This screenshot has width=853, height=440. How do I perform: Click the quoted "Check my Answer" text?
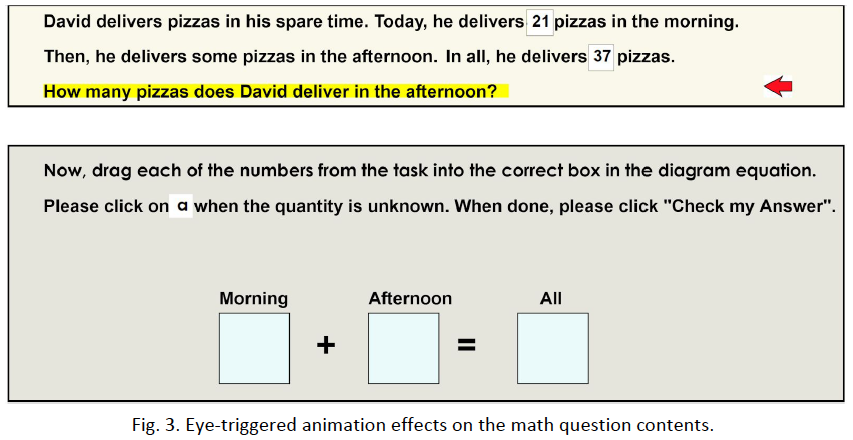tap(749, 207)
